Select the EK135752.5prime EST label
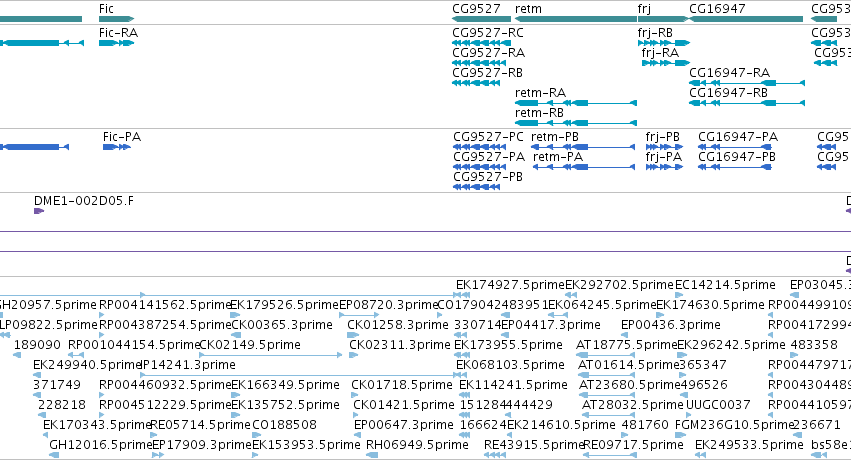The height and width of the screenshot is (460, 851). [x=285, y=405]
